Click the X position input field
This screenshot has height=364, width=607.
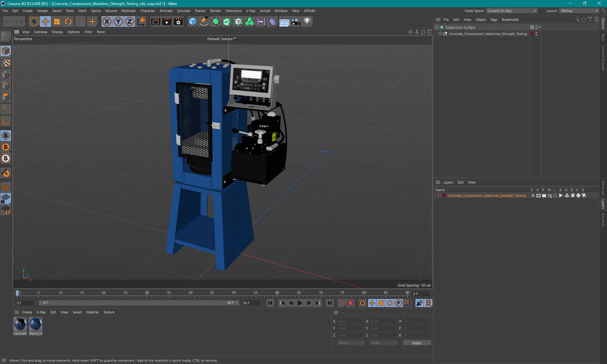[350, 321]
